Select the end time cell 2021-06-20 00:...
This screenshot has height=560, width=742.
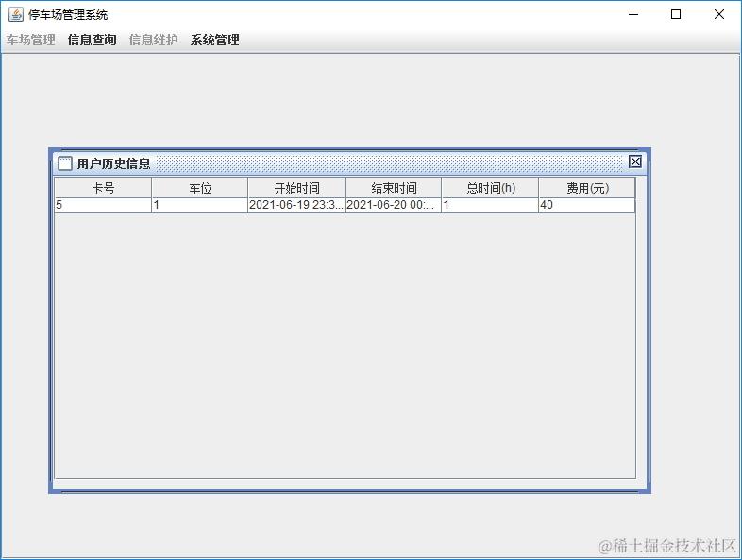click(x=394, y=205)
